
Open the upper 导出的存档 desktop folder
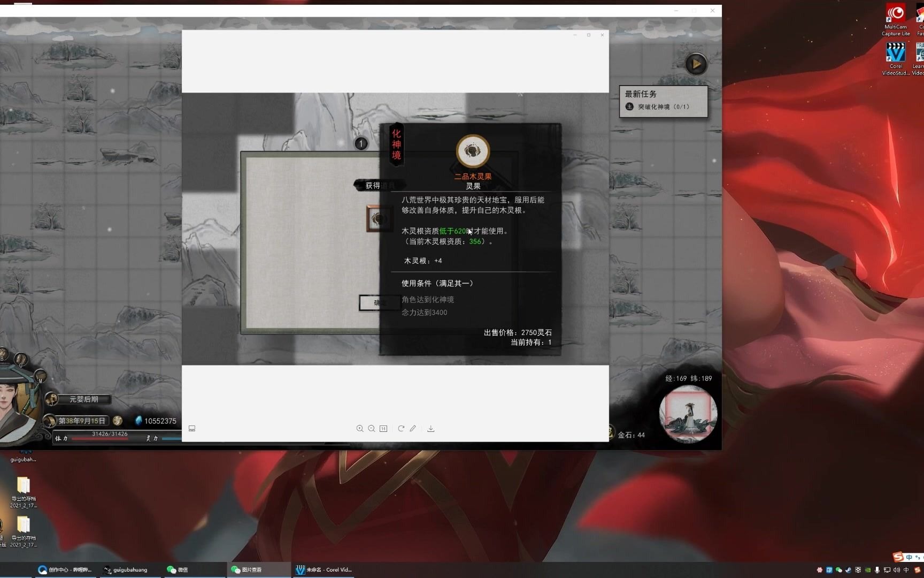[24, 492]
